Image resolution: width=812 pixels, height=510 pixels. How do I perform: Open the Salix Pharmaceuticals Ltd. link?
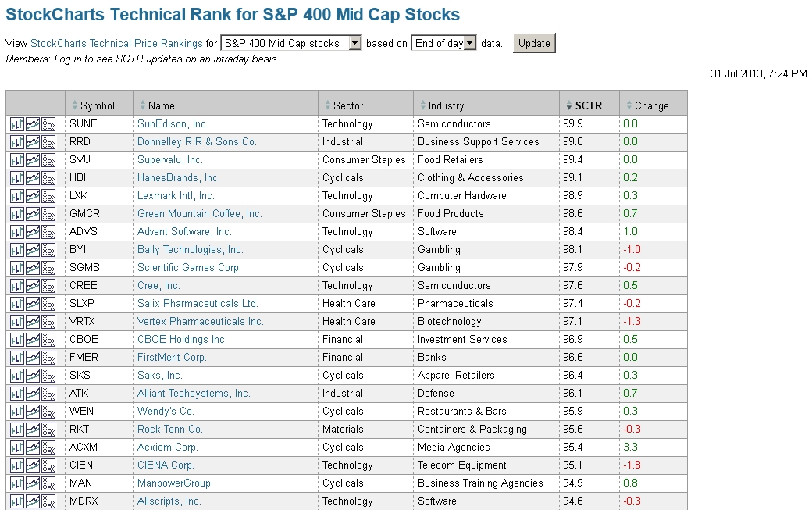pyautogui.click(x=198, y=303)
